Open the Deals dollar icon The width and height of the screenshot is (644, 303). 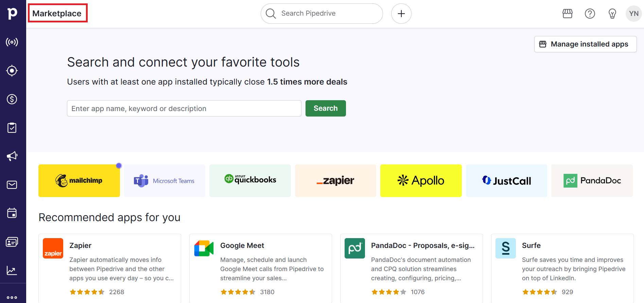[12, 99]
